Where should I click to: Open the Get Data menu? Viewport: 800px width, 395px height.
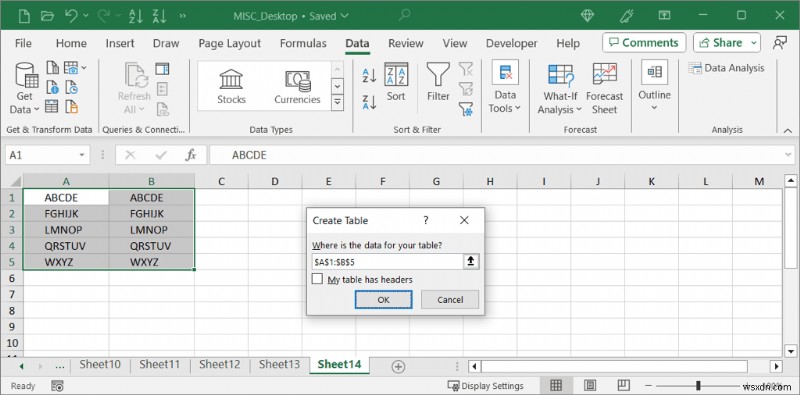point(24,88)
